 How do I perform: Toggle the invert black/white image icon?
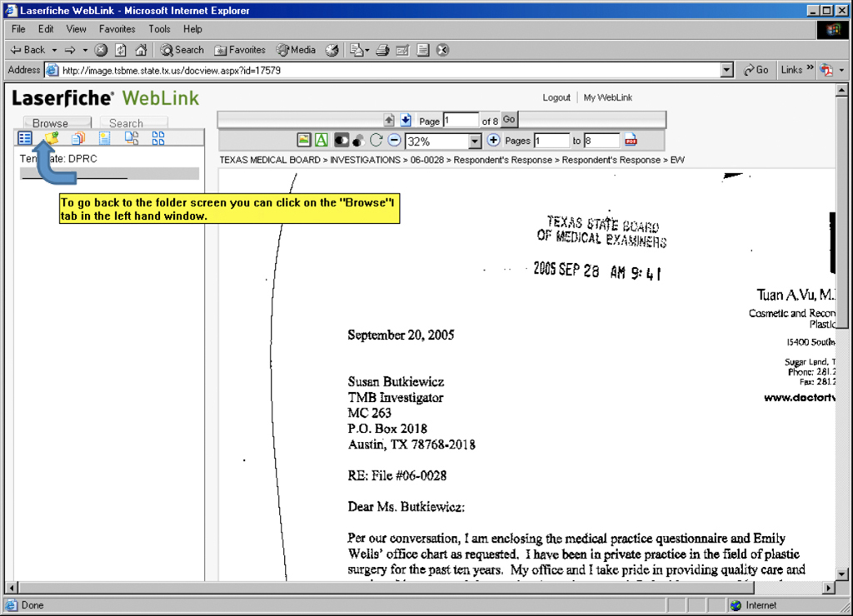[x=341, y=141]
